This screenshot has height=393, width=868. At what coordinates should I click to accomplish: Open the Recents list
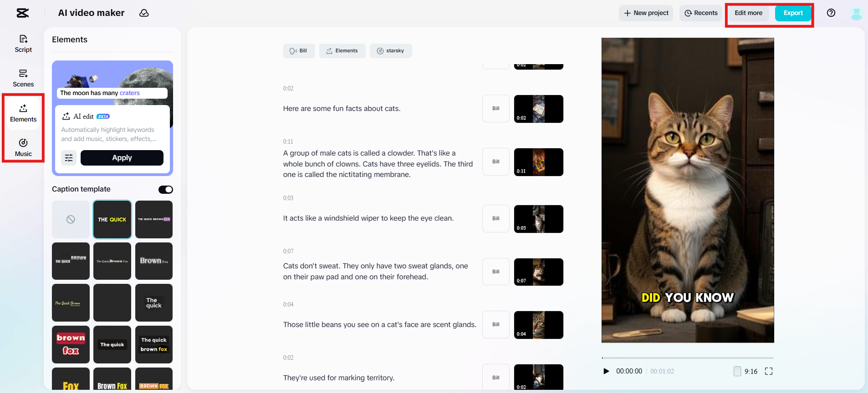(x=701, y=13)
